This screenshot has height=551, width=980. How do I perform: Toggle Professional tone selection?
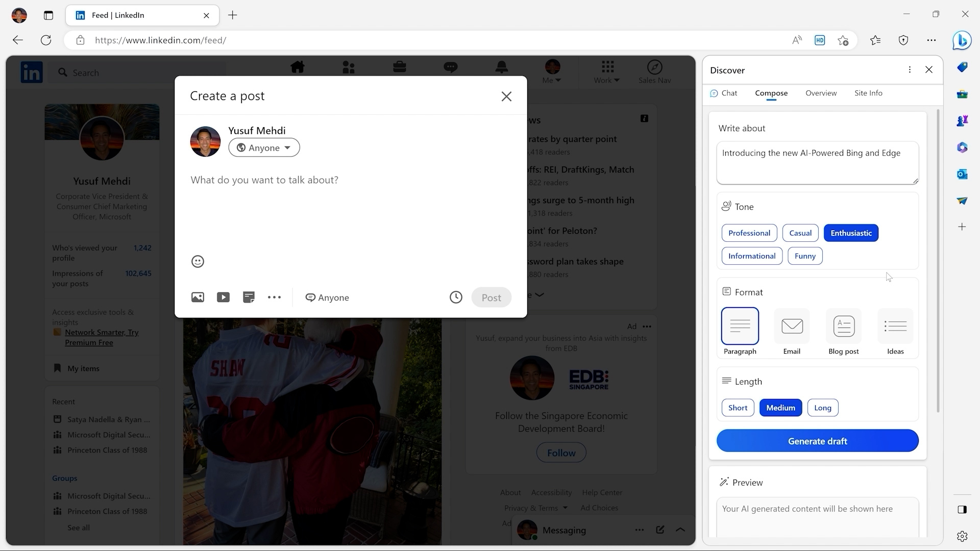749,233
